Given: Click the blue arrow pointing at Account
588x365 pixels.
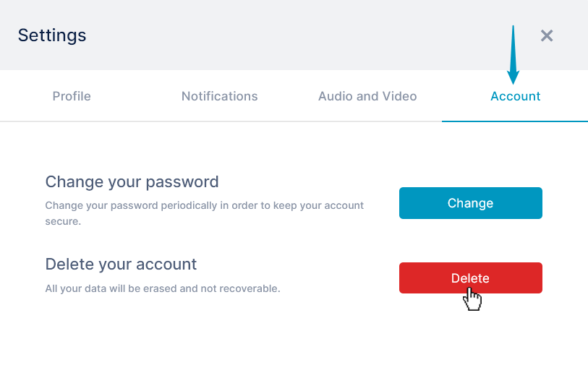Looking at the screenshot, I should click(513, 55).
